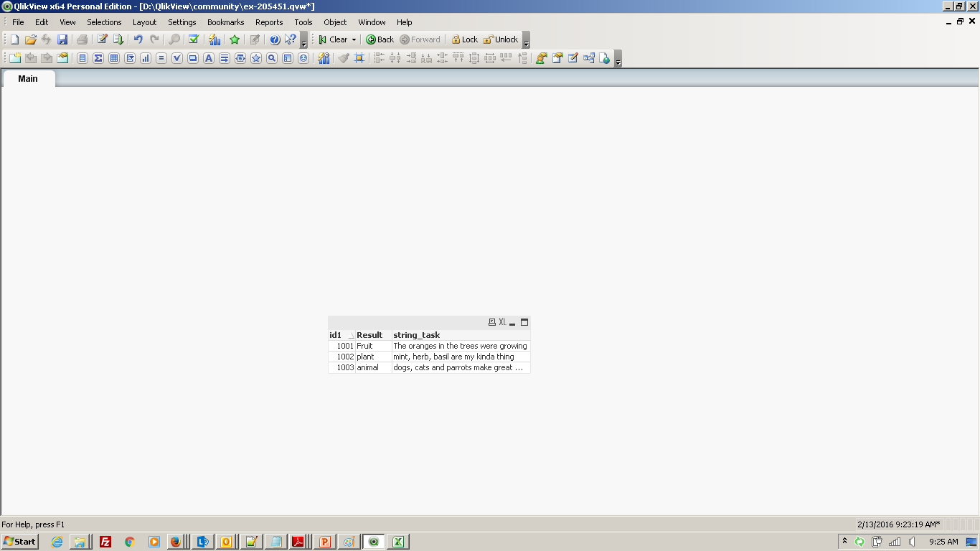Activate the context help pointer

tap(291, 39)
